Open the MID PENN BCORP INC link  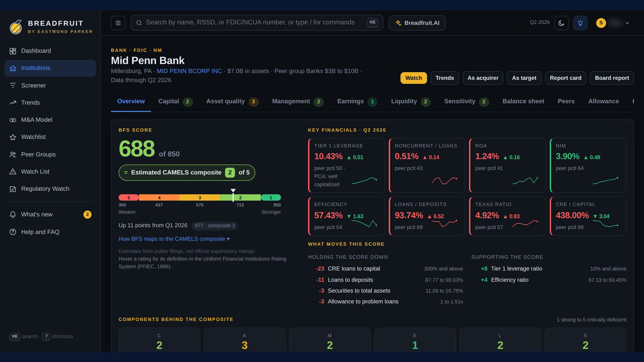tap(189, 71)
